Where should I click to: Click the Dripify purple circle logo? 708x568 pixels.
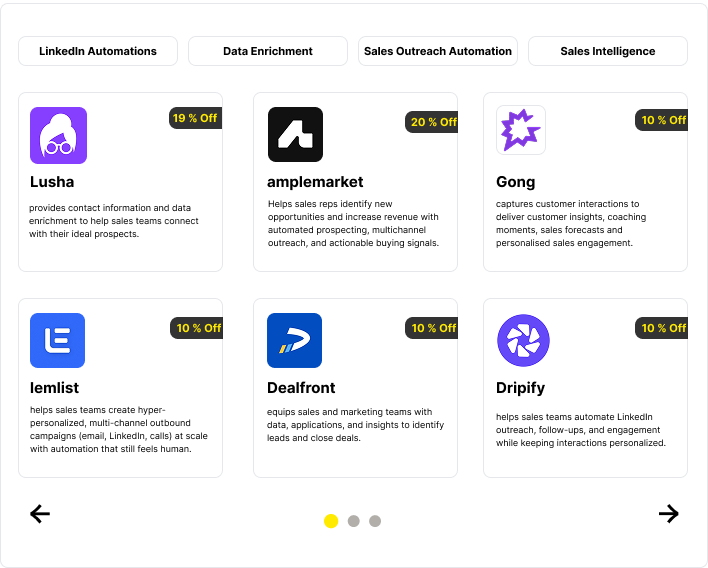523,340
